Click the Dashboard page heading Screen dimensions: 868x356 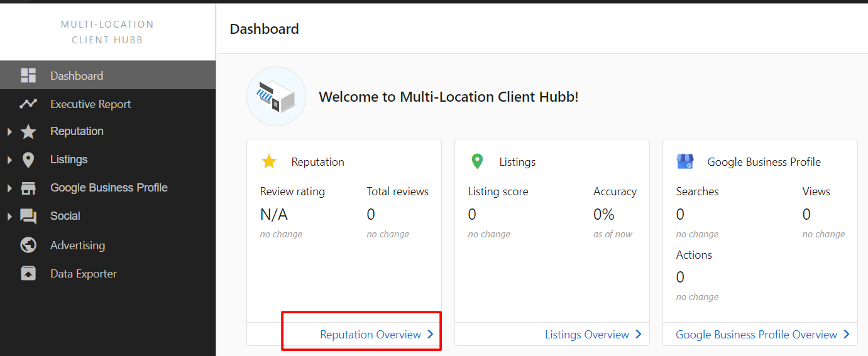pyautogui.click(x=264, y=29)
